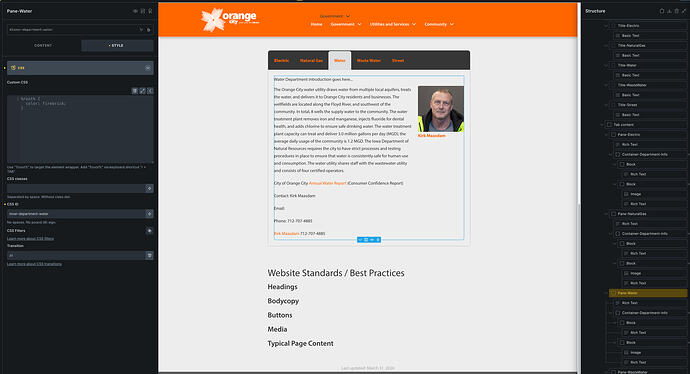
Task: Switch to the CONTENT tab
Action: click(x=43, y=45)
